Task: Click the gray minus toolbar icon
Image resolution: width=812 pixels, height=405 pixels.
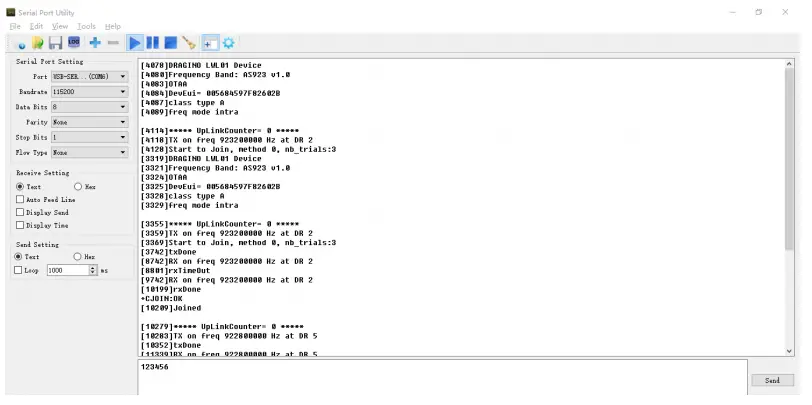Action: point(113,42)
